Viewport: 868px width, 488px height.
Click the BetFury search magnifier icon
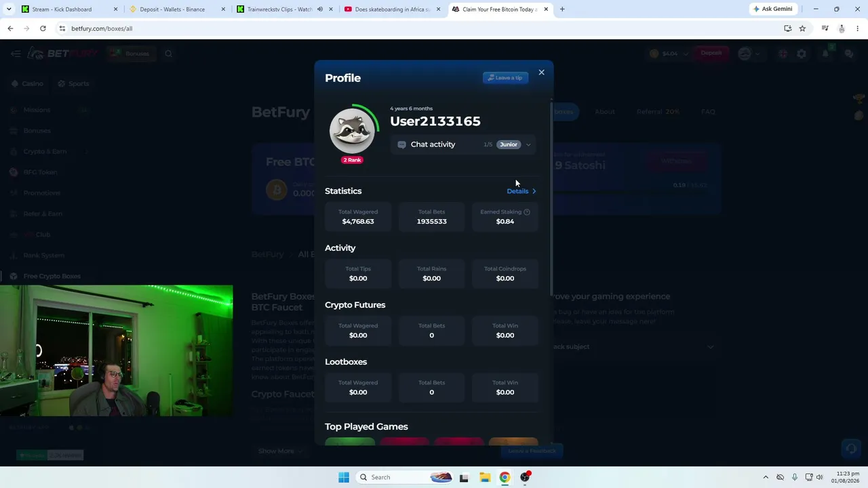(168, 54)
